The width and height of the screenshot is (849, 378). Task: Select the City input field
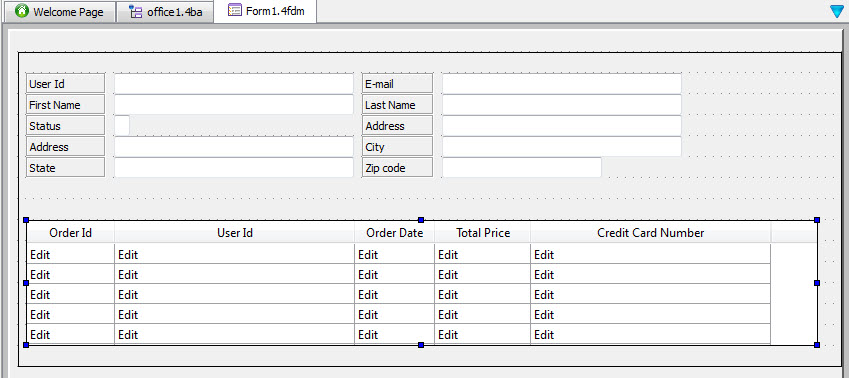pyautogui.click(x=561, y=147)
